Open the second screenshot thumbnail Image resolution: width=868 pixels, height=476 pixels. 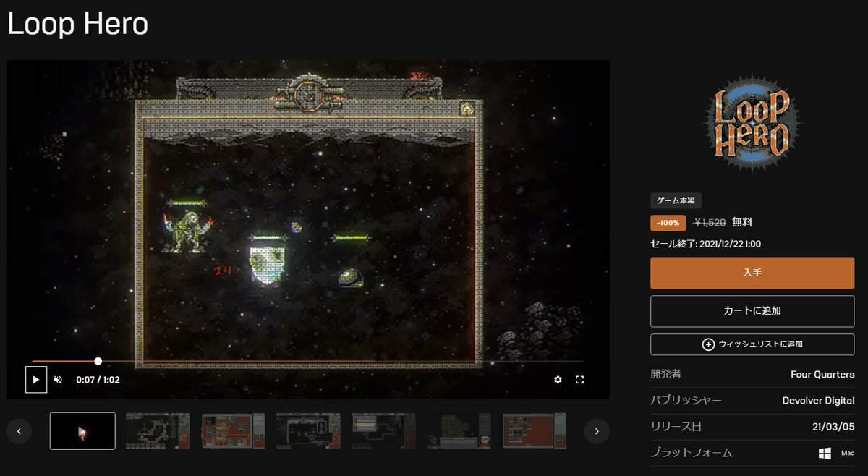(x=158, y=431)
